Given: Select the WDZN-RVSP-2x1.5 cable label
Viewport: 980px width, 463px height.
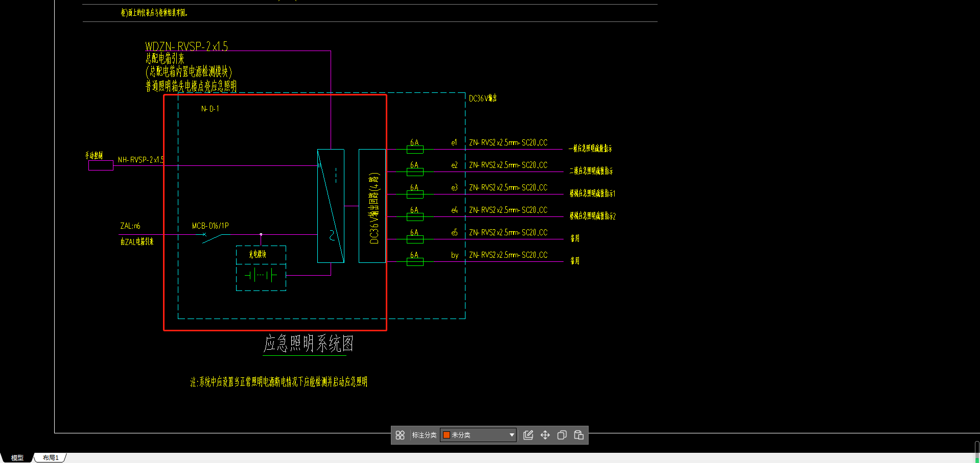Looking at the screenshot, I should [x=186, y=46].
